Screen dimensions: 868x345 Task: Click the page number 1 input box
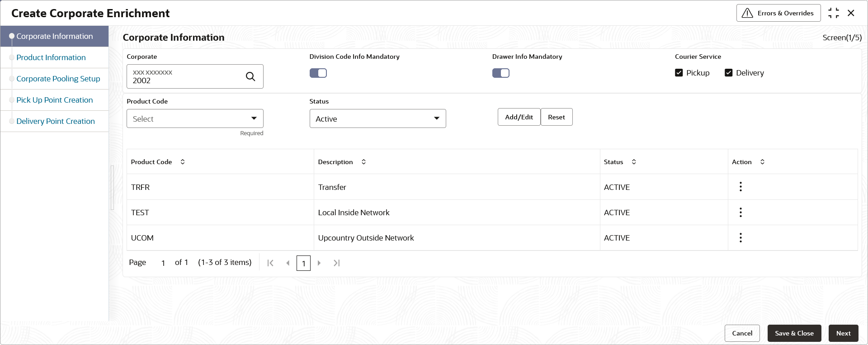pos(303,263)
